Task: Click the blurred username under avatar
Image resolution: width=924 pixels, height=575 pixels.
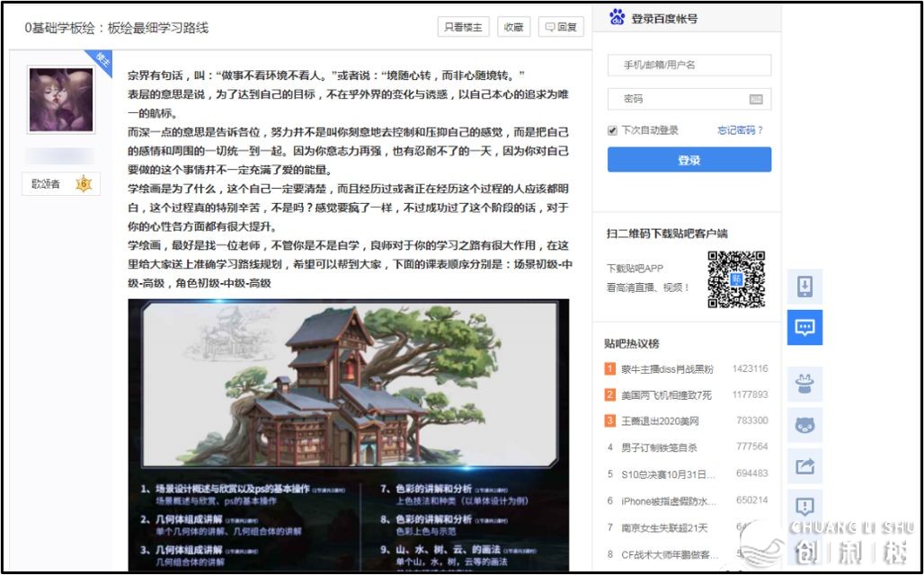Action: tap(59, 155)
